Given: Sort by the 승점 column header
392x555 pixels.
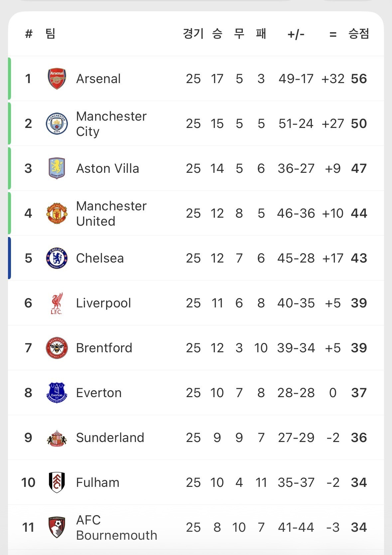Looking at the screenshot, I should click(x=358, y=34).
